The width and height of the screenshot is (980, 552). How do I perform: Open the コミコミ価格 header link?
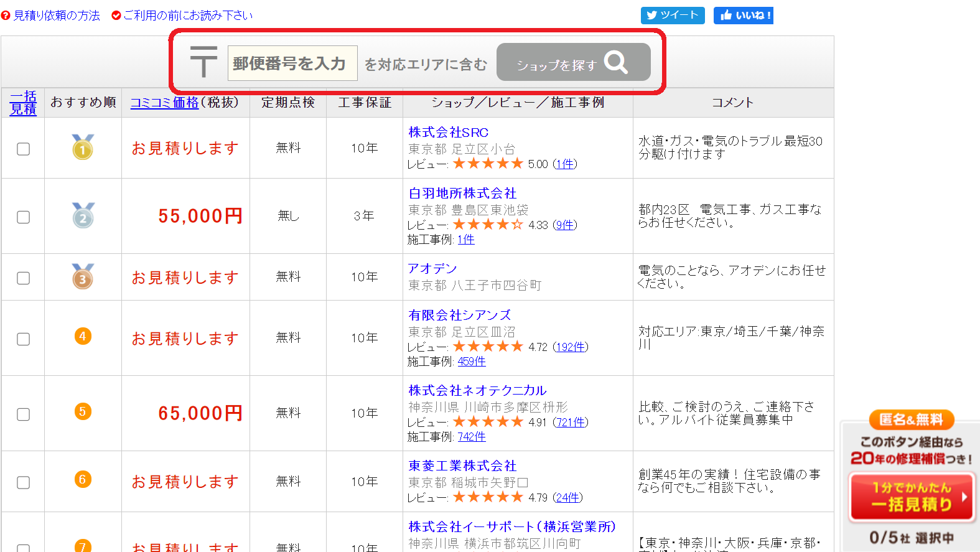pos(164,103)
